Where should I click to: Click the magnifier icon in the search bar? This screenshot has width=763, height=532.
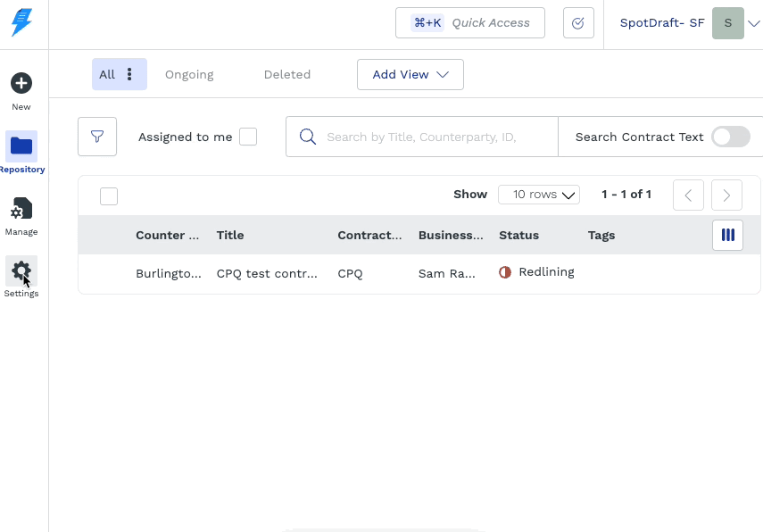pos(308,137)
